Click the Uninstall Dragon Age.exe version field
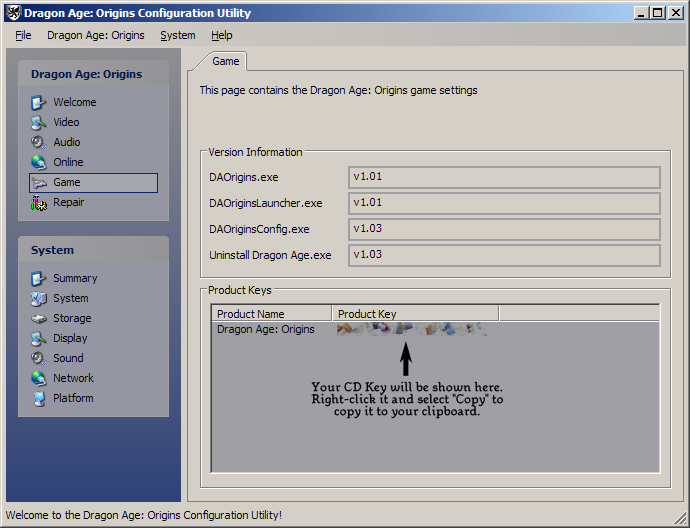 (504, 255)
